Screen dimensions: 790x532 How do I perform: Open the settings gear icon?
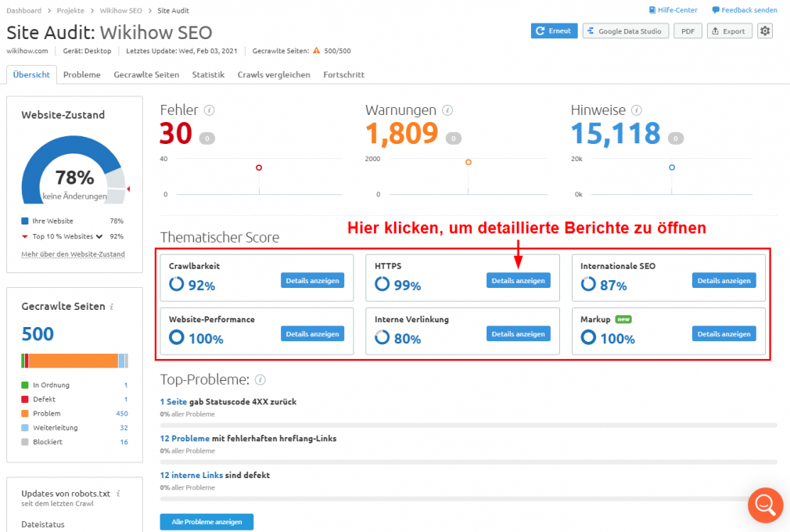click(765, 31)
